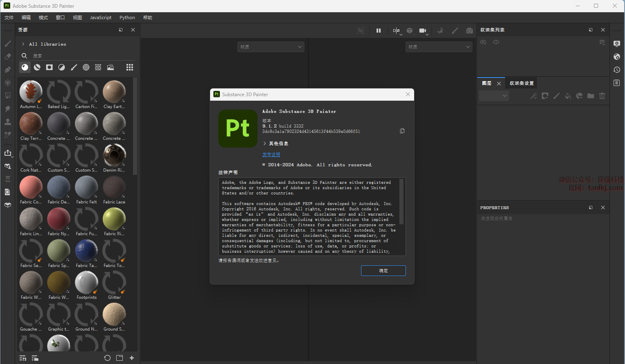Image resolution: width=625 pixels, height=364 pixels.
Task: Filter assets by brushes icon
Action: [x=74, y=67]
